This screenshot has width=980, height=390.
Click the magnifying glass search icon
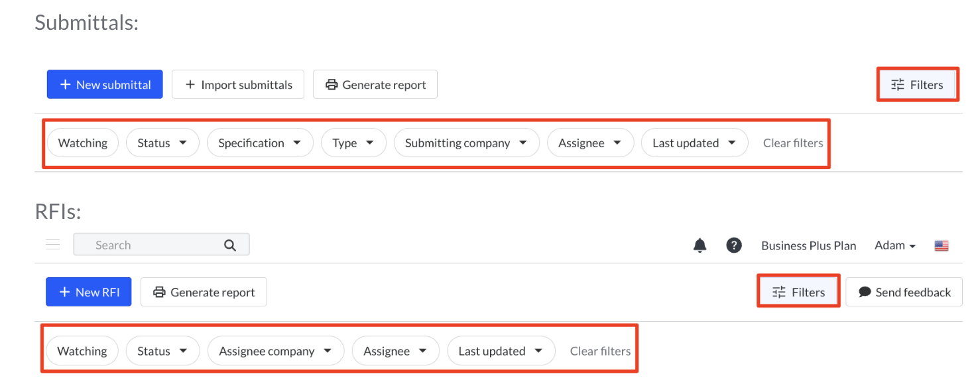230,245
